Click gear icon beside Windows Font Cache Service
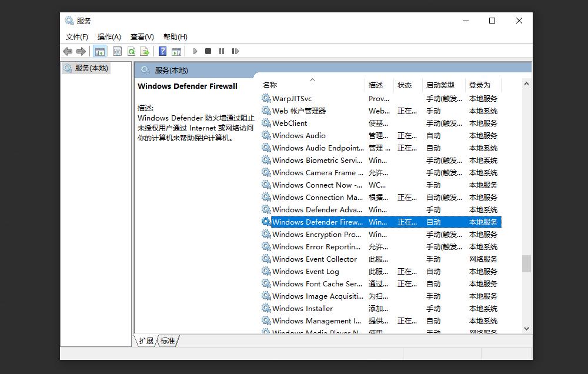Viewport: 588px width, 374px height. (x=266, y=283)
